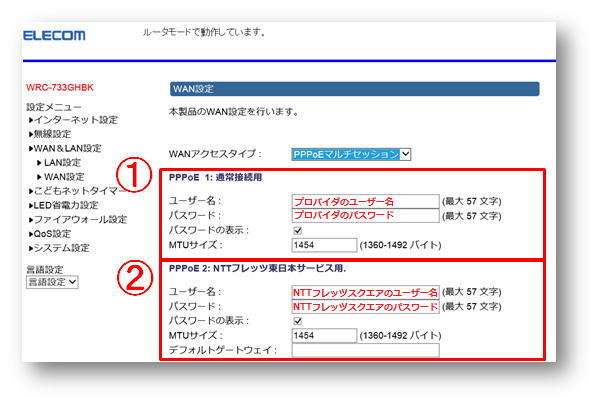The height and width of the screenshot is (404, 598).
Task: Click PPPoE 2 ユーザー名 input field
Action: click(365, 292)
